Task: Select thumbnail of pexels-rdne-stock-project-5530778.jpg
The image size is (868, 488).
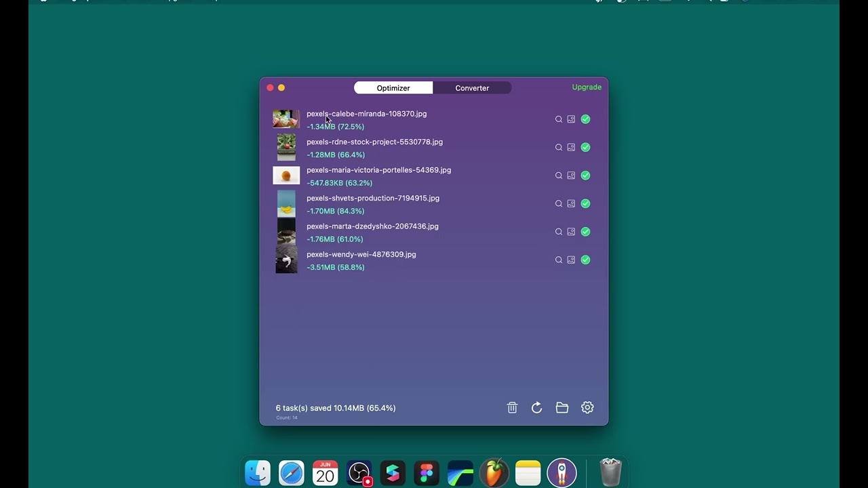Action: click(286, 147)
